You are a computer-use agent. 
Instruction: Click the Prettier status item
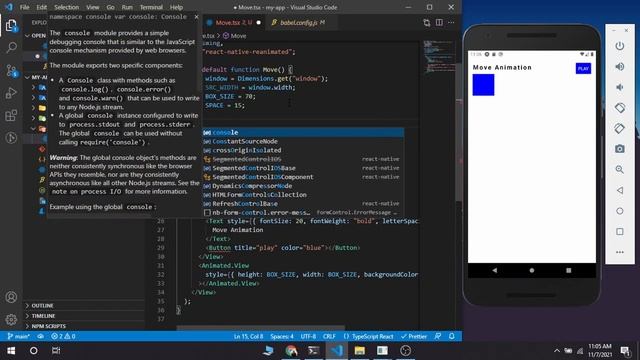pyautogui.click(x=414, y=336)
